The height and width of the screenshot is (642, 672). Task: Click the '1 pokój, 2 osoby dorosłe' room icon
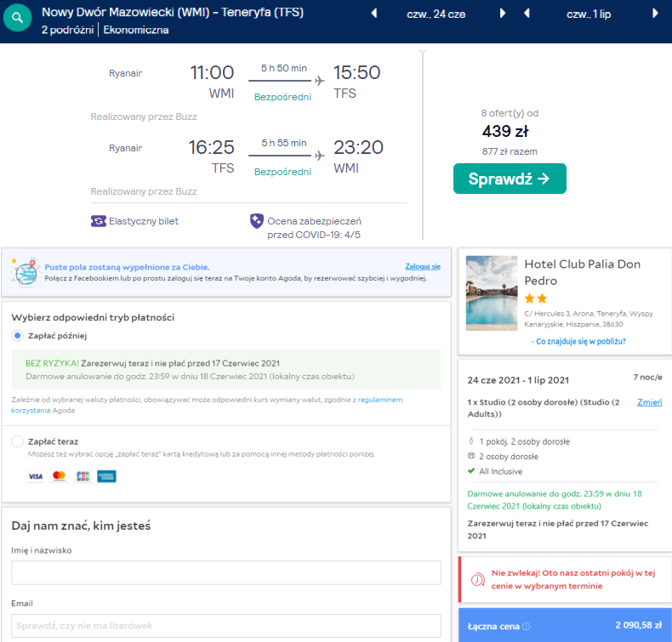point(471,441)
